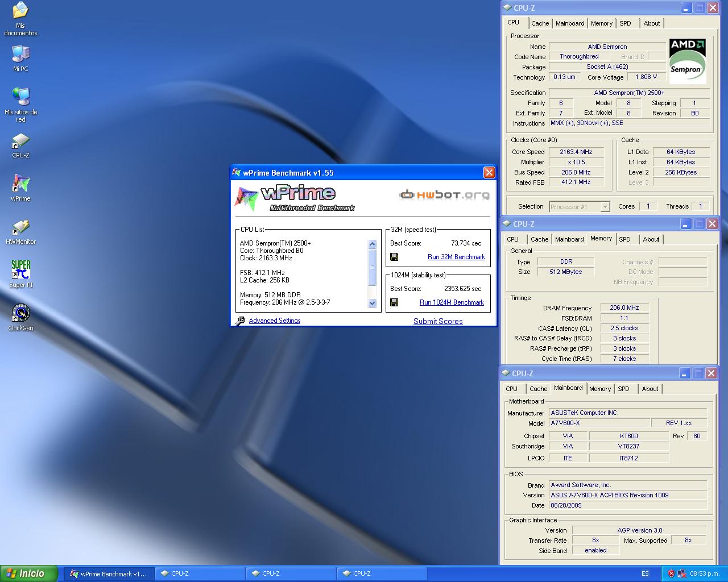Click the A7V600-X model field
This screenshot has width=728, height=582.
[599, 423]
